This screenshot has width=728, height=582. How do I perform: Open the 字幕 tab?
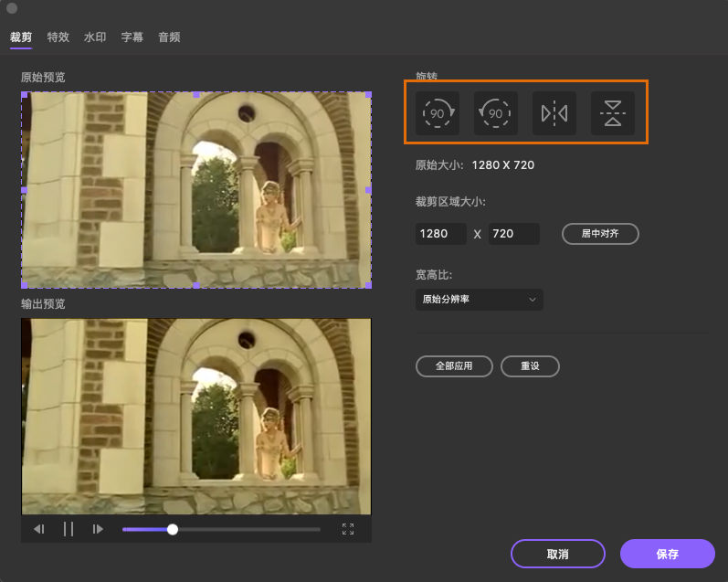(x=132, y=37)
